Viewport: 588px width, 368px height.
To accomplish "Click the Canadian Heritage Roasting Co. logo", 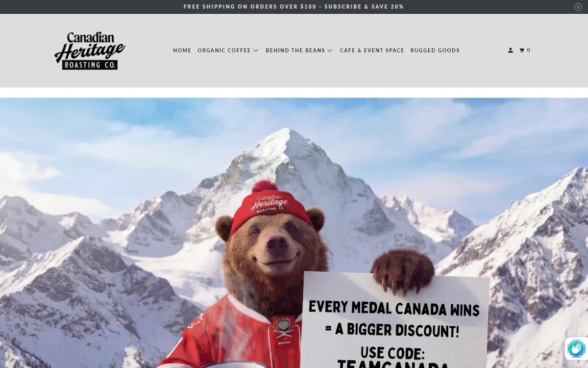I will [x=90, y=51].
